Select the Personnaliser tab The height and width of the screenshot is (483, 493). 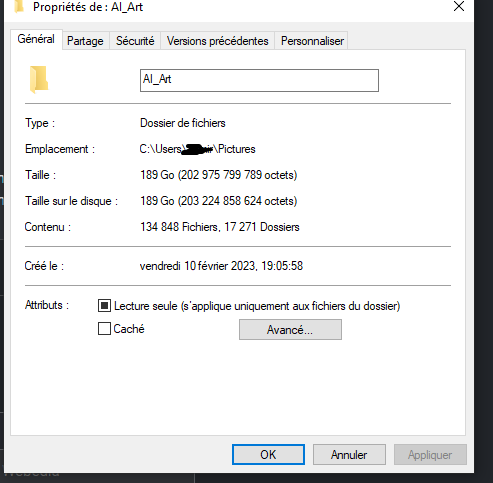312,41
